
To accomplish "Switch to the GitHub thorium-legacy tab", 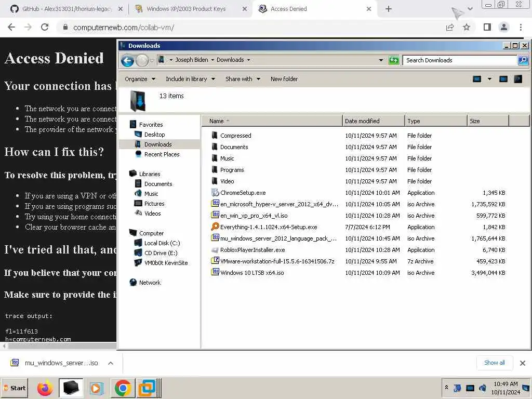I will tap(66, 9).
